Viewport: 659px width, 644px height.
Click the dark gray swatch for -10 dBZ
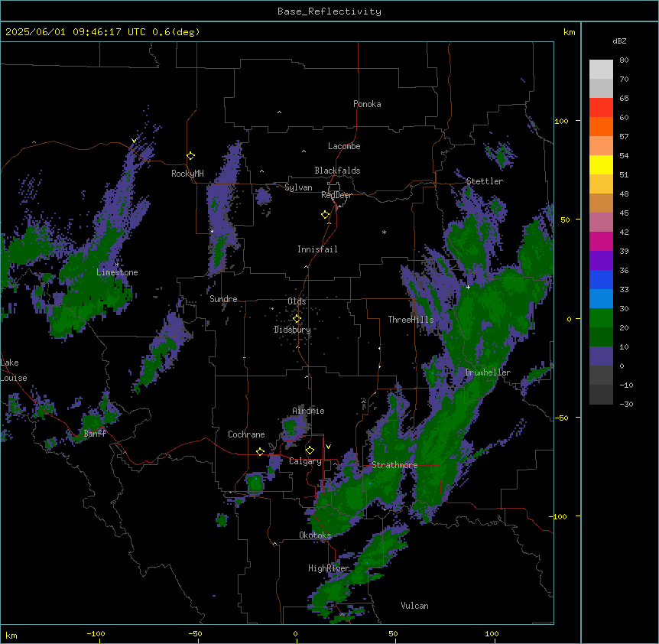(x=601, y=395)
